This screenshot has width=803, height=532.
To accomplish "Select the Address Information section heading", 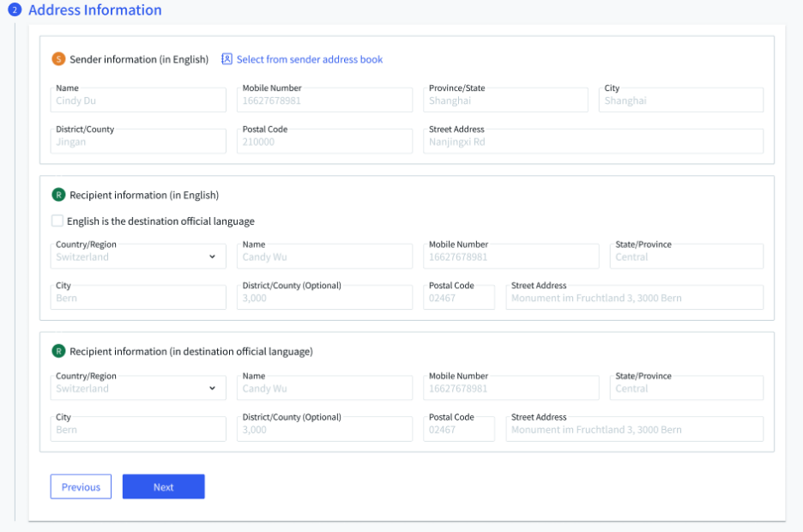I will pyautogui.click(x=94, y=10).
